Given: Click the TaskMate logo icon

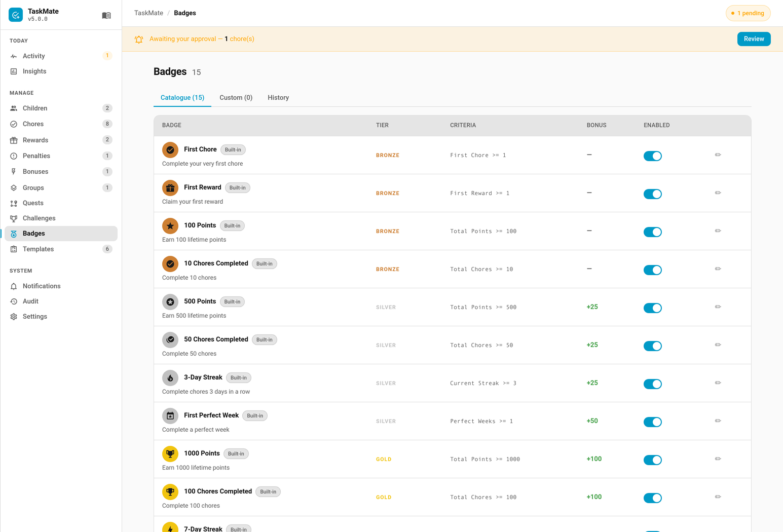Looking at the screenshot, I should 16,15.
